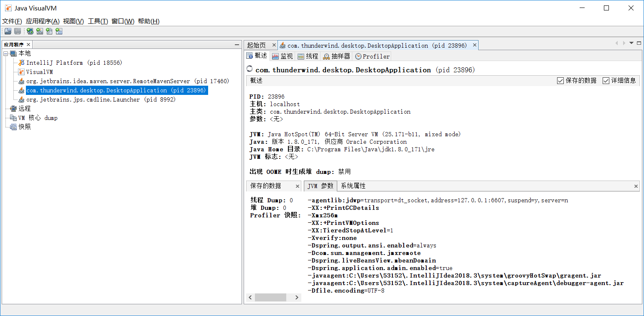
Task: Click the RemoteMavenServer Java cup icon
Action: pyautogui.click(x=22, y=81)
